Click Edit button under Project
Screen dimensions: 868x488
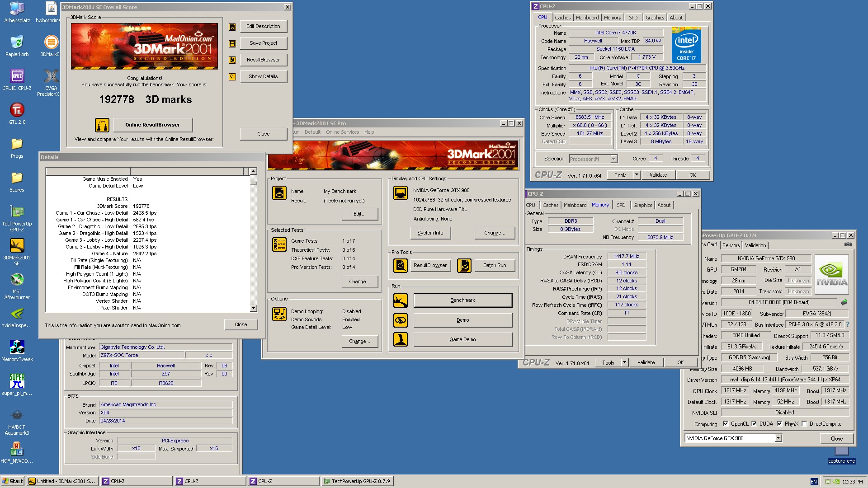pyautogui.click(x=359, y=214)
